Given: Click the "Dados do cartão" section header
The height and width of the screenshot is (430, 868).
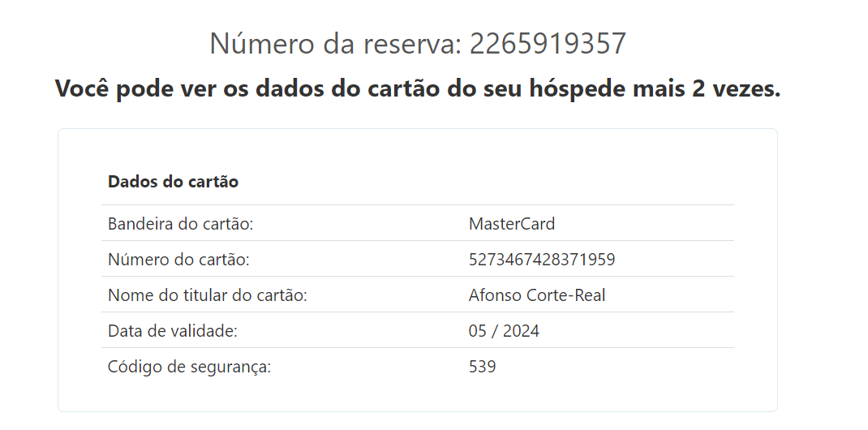Looking at the screenshot, I should 173,182.
